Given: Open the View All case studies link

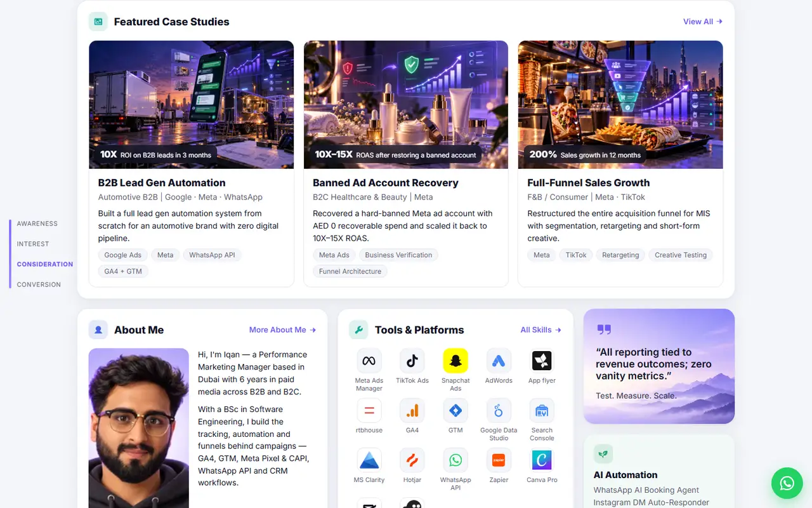Looking at the screenshot, I should [x=703, y=22].
